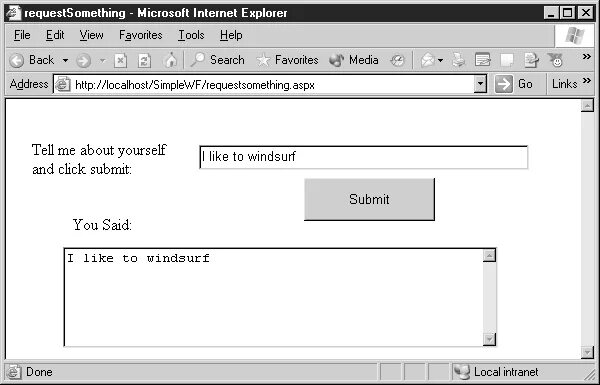Open the Search toolbar button
600x385 pixels.
point(217,60)
